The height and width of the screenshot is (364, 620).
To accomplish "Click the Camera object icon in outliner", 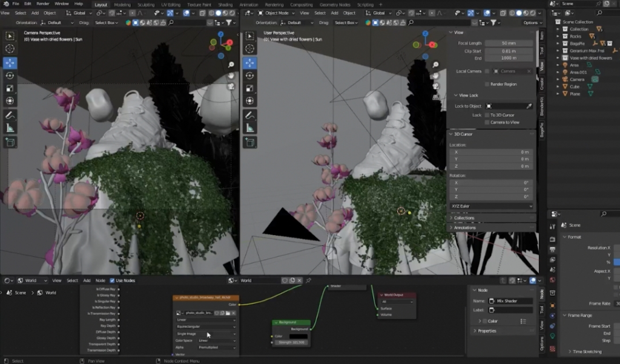I will [x=565, y=79].
